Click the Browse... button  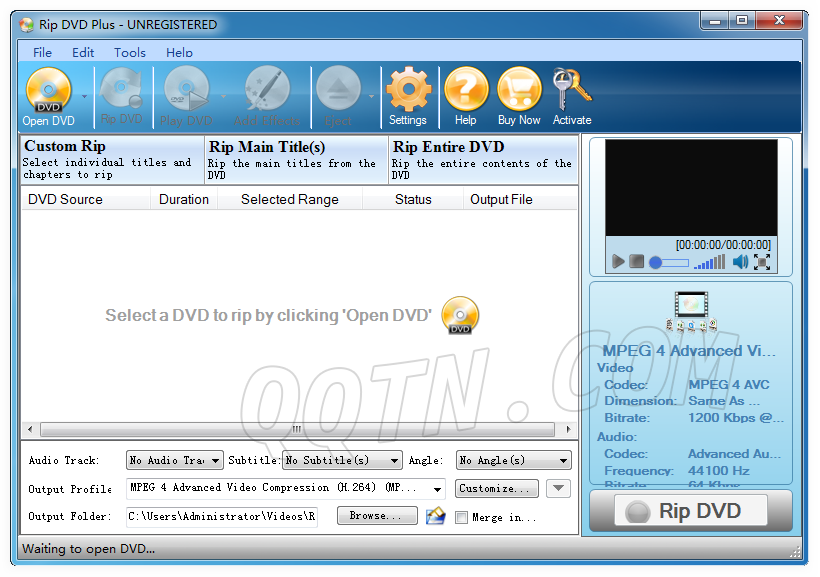click(x=377, y=516)
